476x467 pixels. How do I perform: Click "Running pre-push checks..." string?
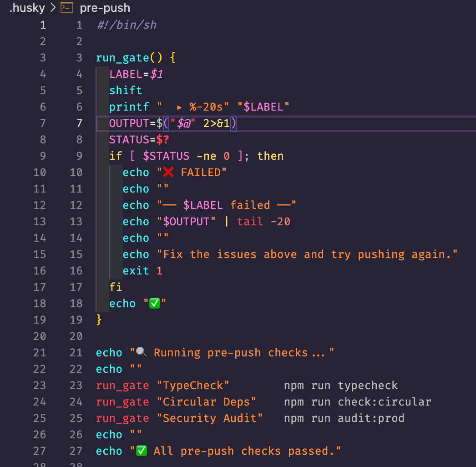pyautogui.click(x=232, y=353)
